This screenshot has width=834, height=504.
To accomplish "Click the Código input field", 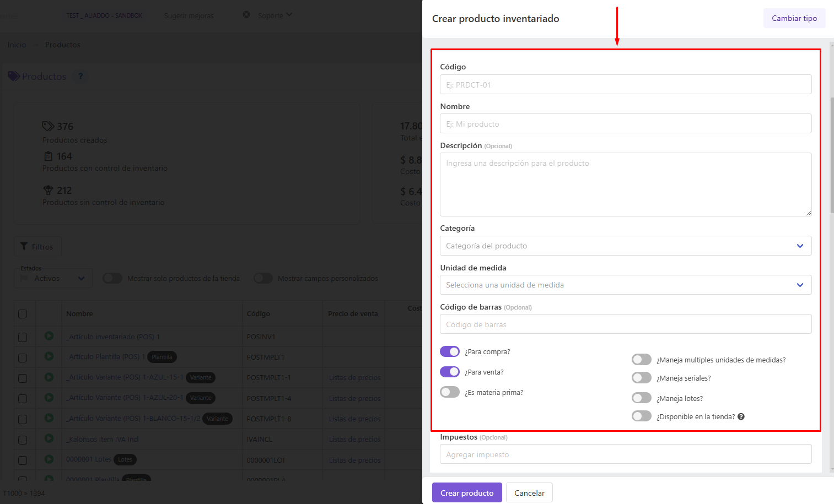I will click(626, 84).
